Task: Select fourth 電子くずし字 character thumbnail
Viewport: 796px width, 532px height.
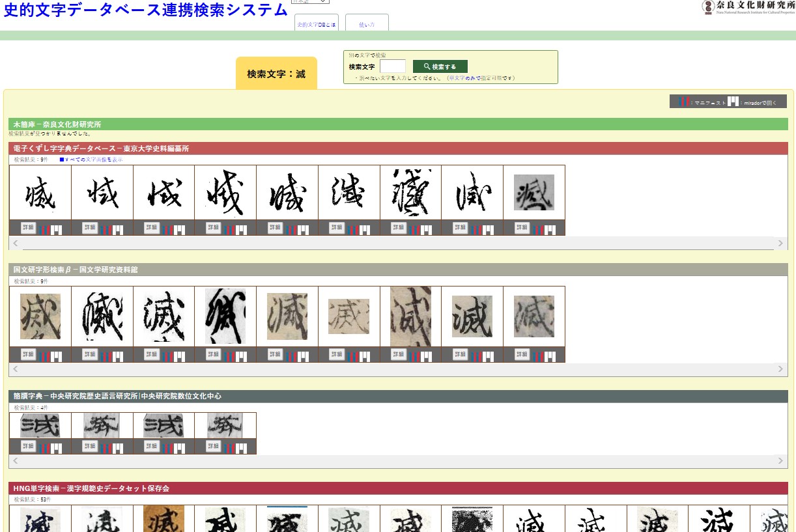Action: click(x=225, y=194)
